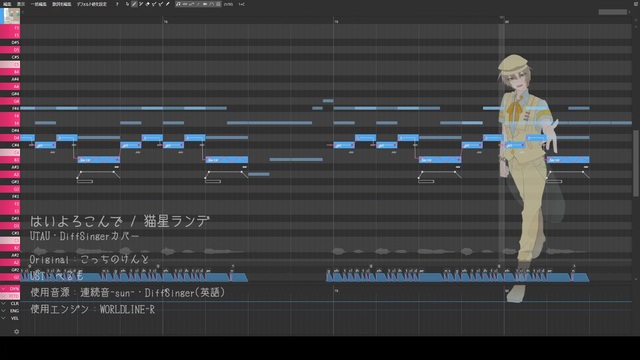Image resolution: width=640 pixels, height=360 pixels.
Task: Select the Eraser tool in toolbar
Action: 148,4
